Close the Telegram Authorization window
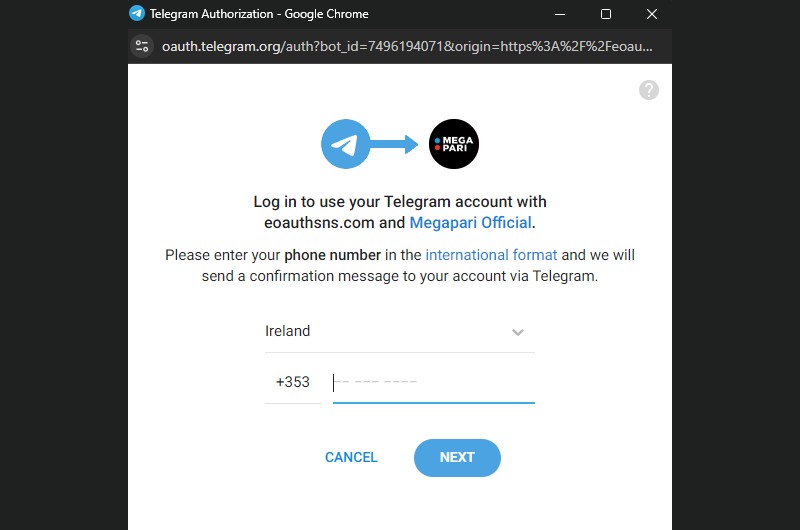 pyautogui.click(x=652, y=14)
